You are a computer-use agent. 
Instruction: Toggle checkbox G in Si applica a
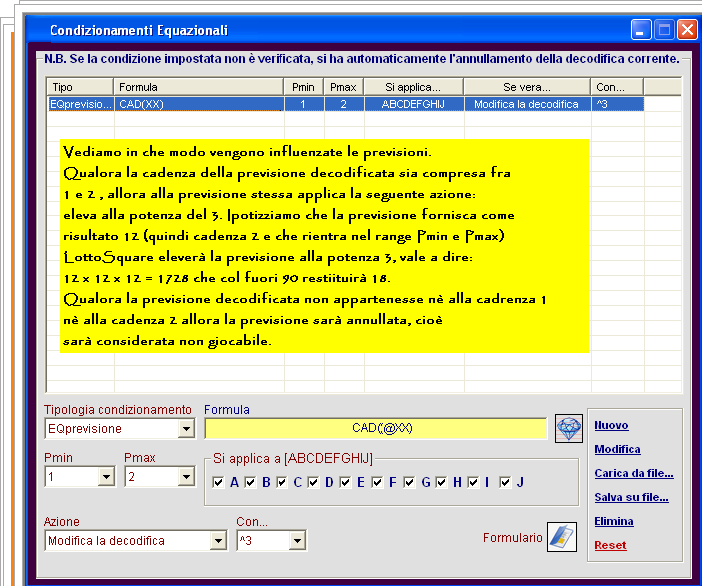click(409, 482)
